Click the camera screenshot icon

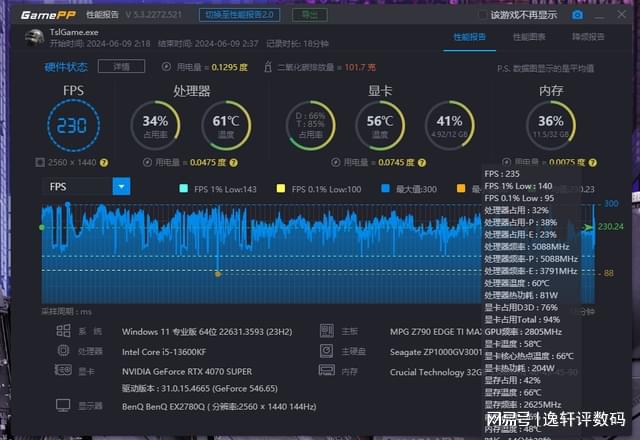tap(577, 15)
